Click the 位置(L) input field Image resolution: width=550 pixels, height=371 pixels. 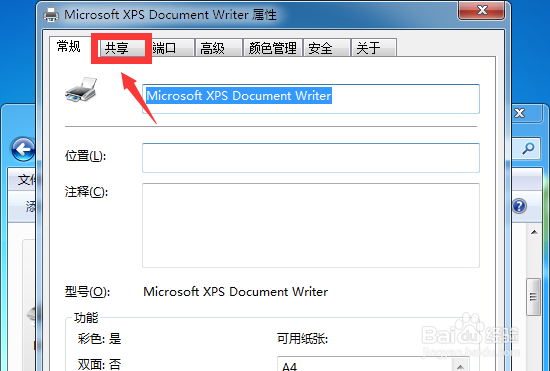point(311,158)
